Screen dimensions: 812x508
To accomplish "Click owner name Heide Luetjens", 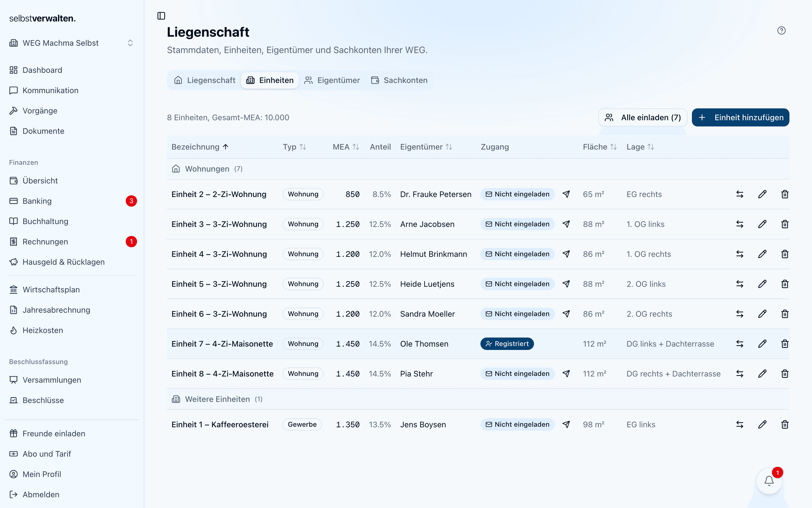I will 427,284.
